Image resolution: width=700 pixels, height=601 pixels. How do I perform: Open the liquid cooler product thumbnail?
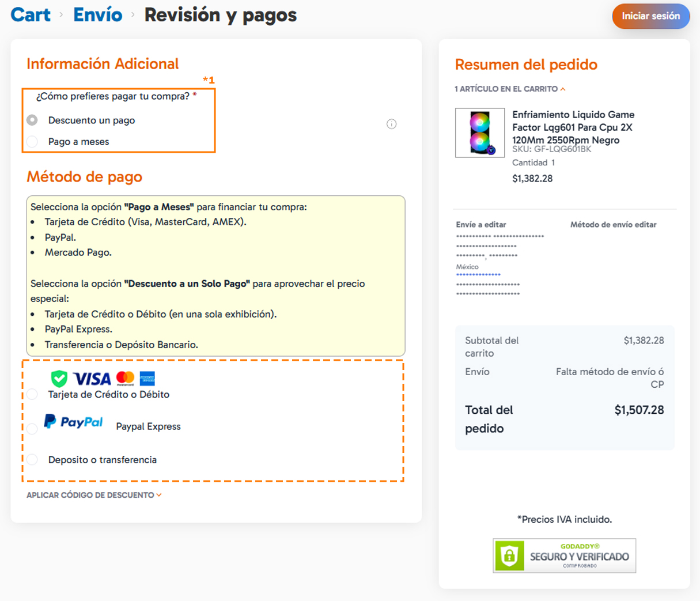pos(479,133)
